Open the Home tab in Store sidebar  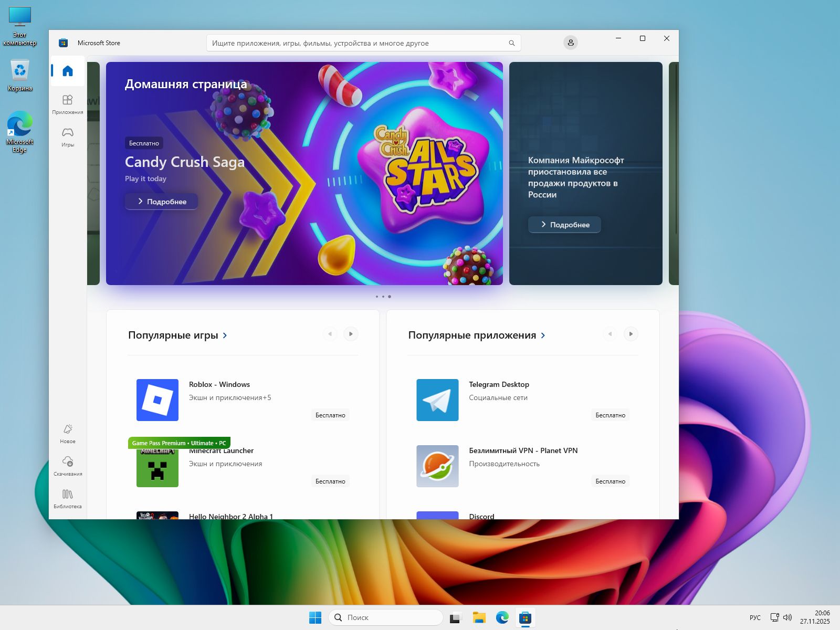click(68, 71)
